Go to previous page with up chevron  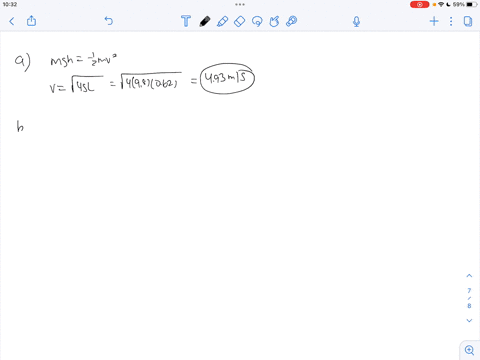tap(469, 276)
